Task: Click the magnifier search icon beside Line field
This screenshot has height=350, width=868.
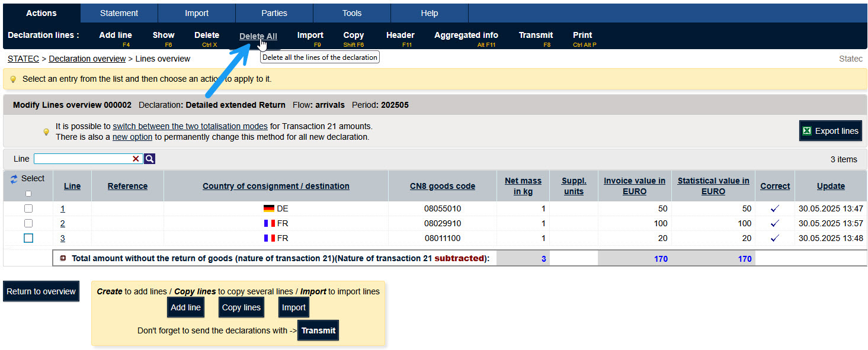Action: tap(150, 159)
